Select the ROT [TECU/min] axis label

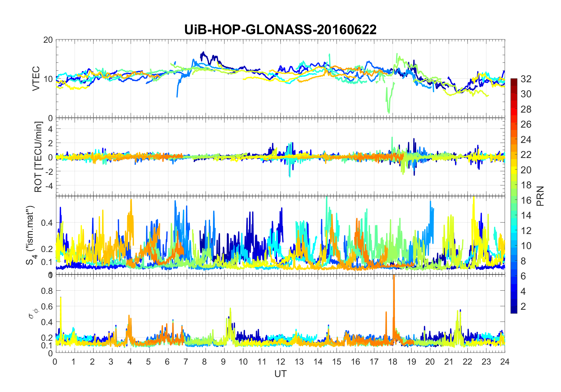tap(38, 157)
